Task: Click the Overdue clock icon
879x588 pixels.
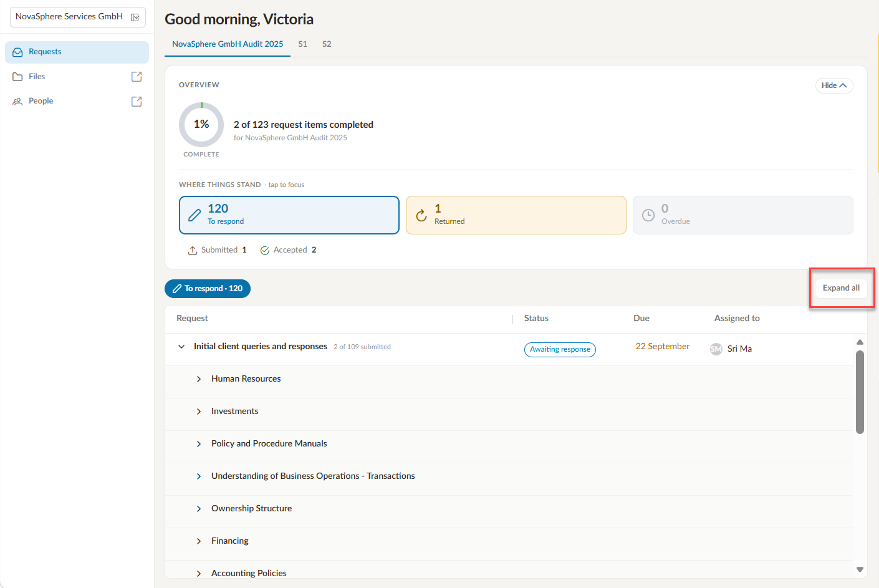Action: [648, 215]
